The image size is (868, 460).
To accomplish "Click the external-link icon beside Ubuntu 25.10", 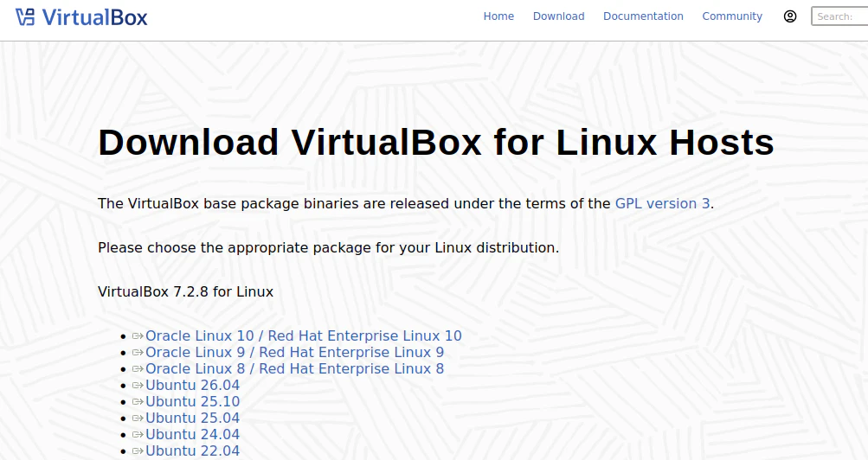I will pos(138,402).
